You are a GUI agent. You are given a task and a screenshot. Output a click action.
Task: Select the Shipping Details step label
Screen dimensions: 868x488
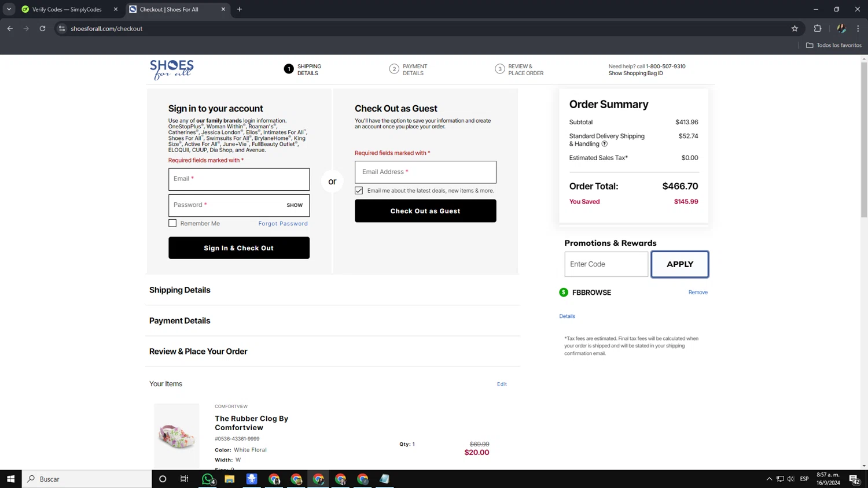309,70
